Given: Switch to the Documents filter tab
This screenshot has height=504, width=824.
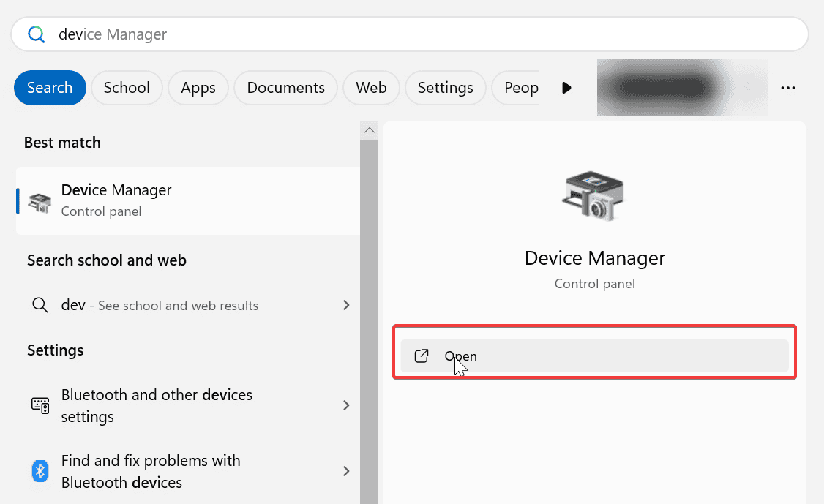Looking at the screenshot, I should pos(285,87).
